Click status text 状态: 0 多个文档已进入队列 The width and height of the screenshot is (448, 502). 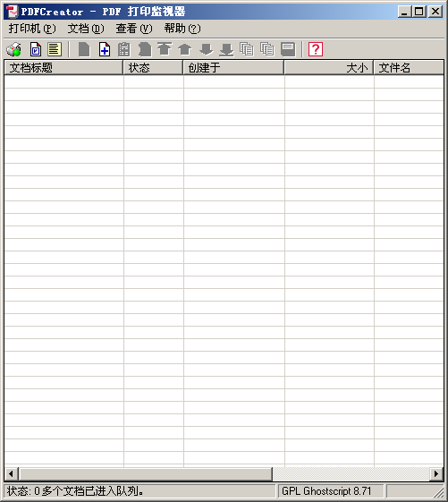(75, 491)
